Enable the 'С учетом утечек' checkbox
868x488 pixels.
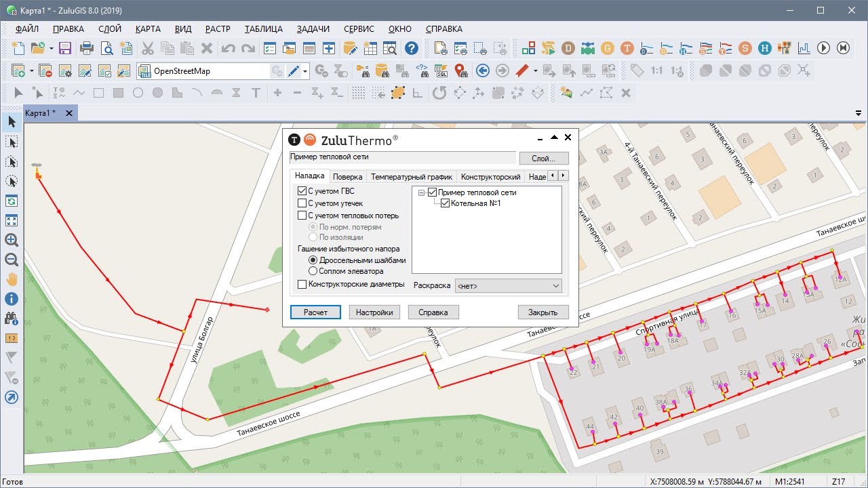(x=302, y=203)
